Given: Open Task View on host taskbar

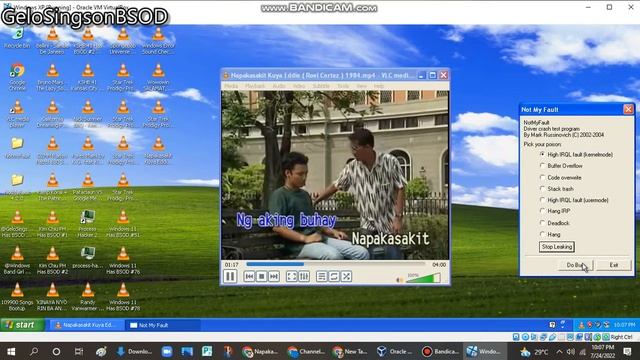Looking at the screenshot, I should click(x=79, y=351).
